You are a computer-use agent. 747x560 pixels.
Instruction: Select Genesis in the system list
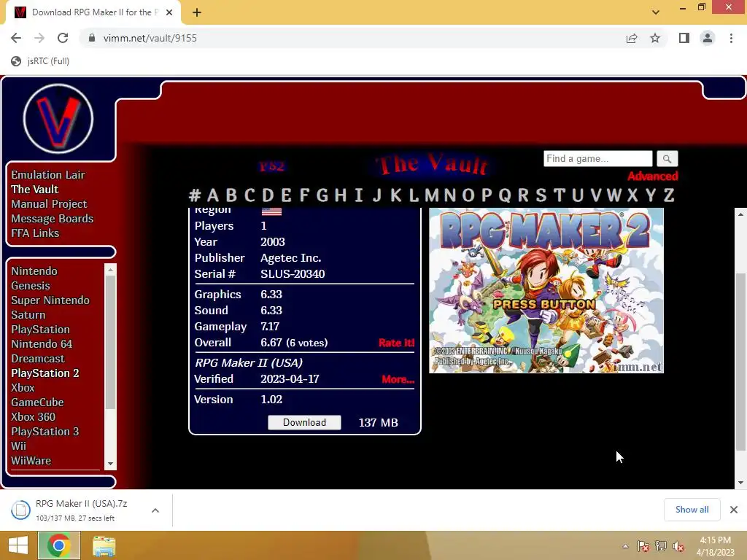click(31, 286)
